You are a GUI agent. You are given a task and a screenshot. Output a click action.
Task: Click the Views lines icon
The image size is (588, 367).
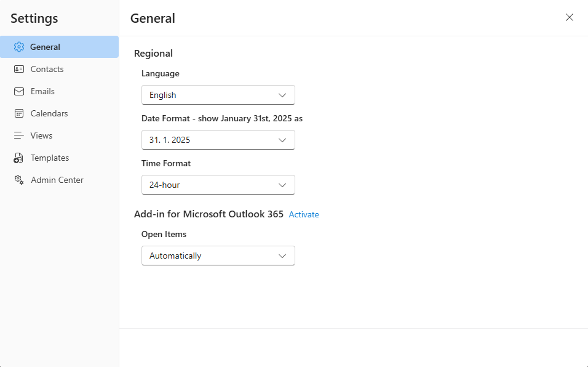tap(18, 135)
